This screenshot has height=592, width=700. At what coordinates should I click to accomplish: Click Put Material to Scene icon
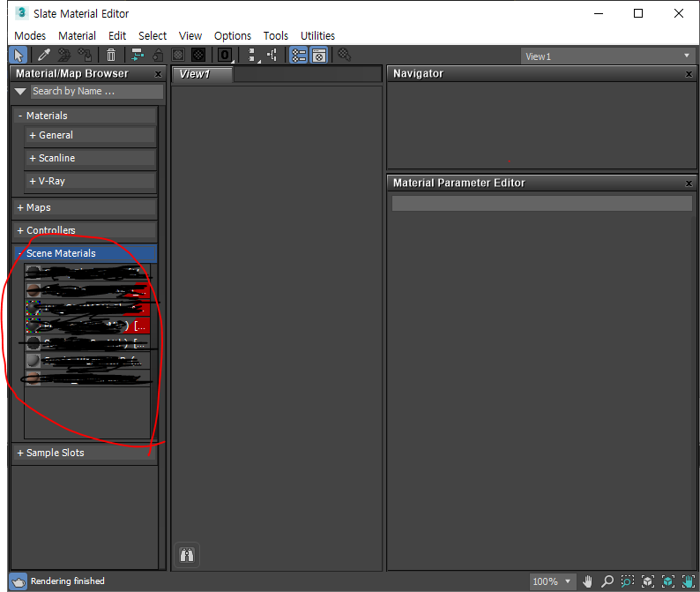tap(64, 56)
